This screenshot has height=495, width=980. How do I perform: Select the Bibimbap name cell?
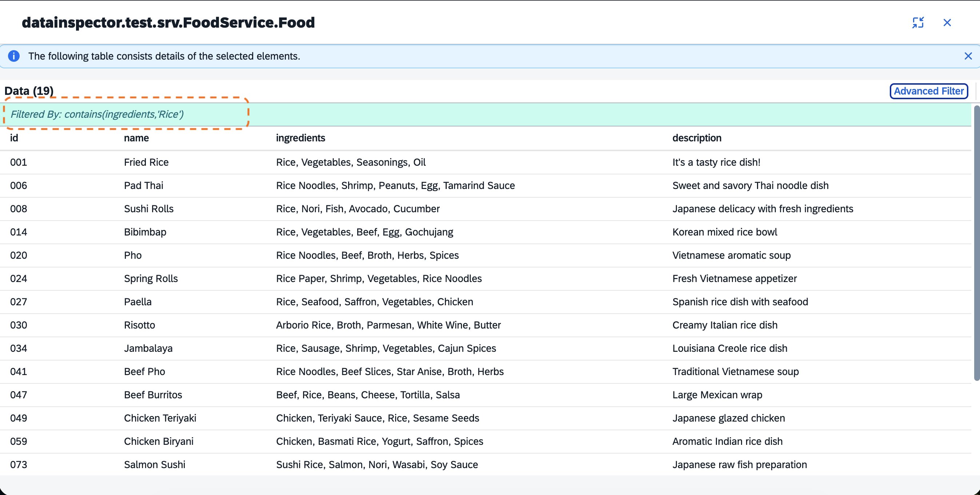pyautogui.click(x=145, y=232)
